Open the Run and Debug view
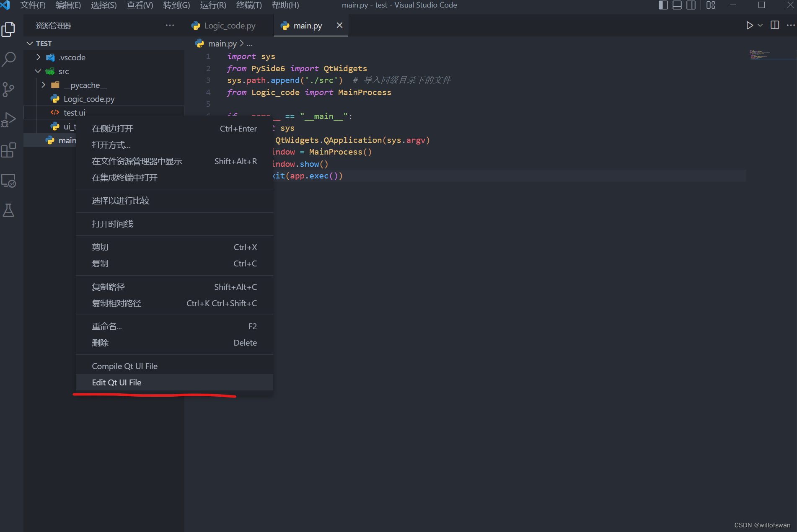Image resolution: width=797 pixels, height=532 pixels. (x=8, y=120)
